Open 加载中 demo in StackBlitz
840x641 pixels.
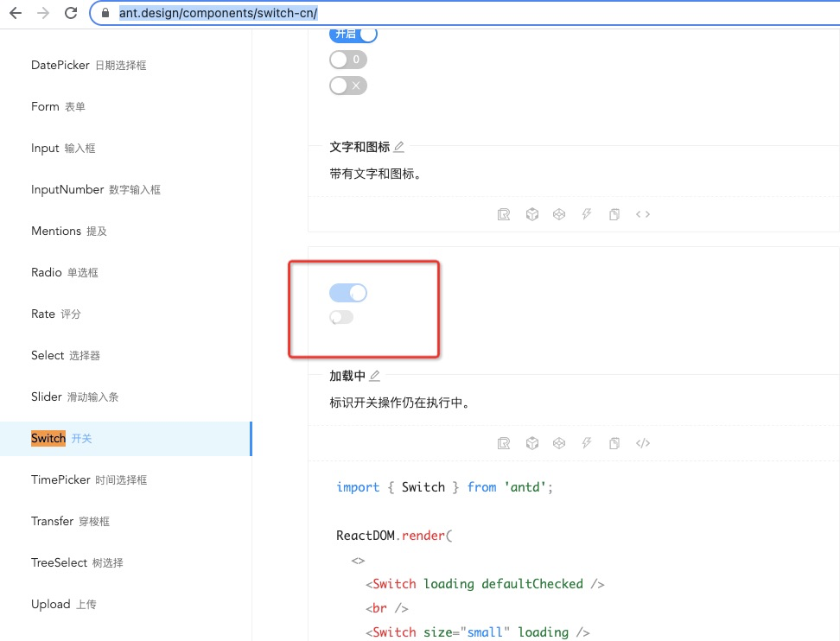(x=587, y=443)
